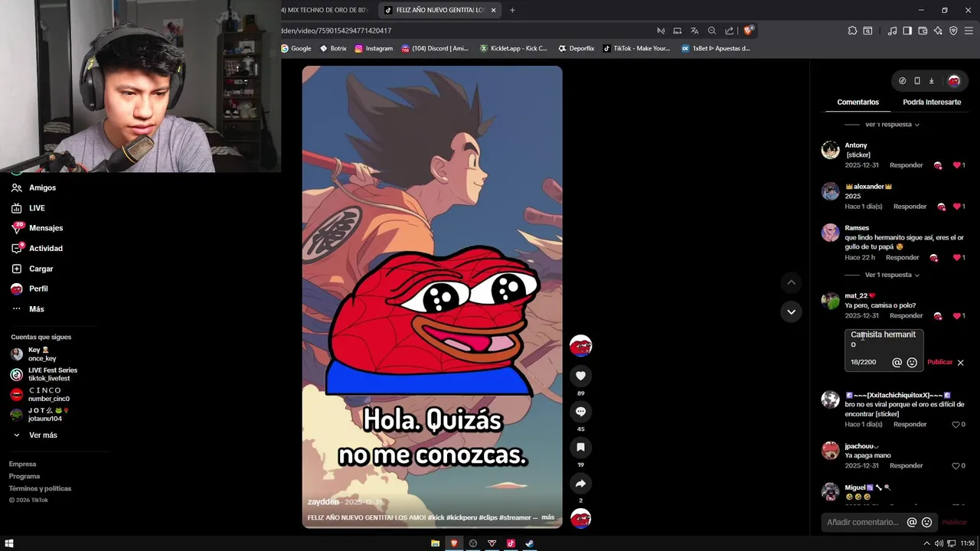This screenshot has height=551, width=980.
Task: Switch to Comentarios tab
Action: click(x=857, y=102)
